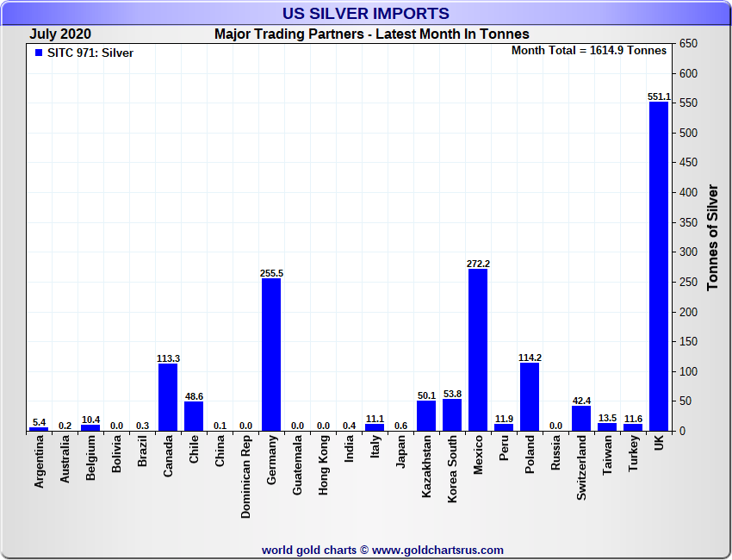Click the UK bar at 551.1
The width and height of the screenshot is (732, 560).
(x=659, y=267)
